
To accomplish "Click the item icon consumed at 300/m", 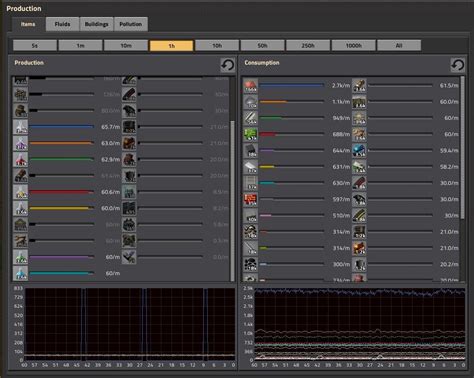I will (x=250, y=264).
